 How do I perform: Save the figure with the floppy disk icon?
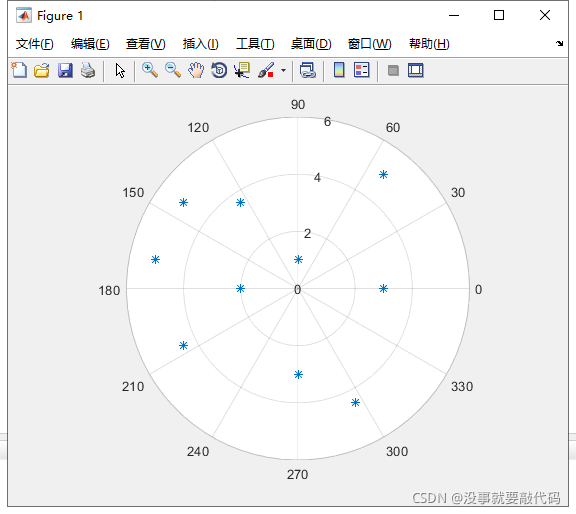pyautogui.click(x=65, y=70)
